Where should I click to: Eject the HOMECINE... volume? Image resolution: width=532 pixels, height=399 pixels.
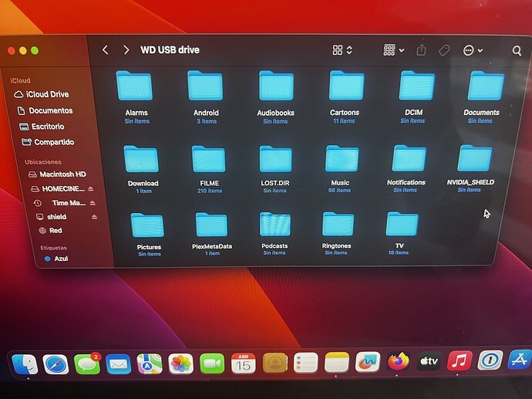[91, 188]
